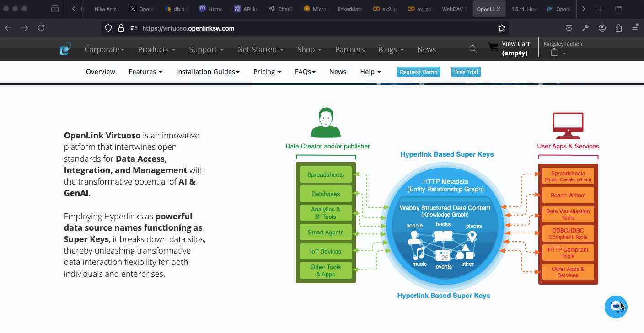Image resolution: width=644 pixels, height=333 pixels.
Task: Open account dropdown arrow under Kingsley Idehen
Action: [564, 53]
